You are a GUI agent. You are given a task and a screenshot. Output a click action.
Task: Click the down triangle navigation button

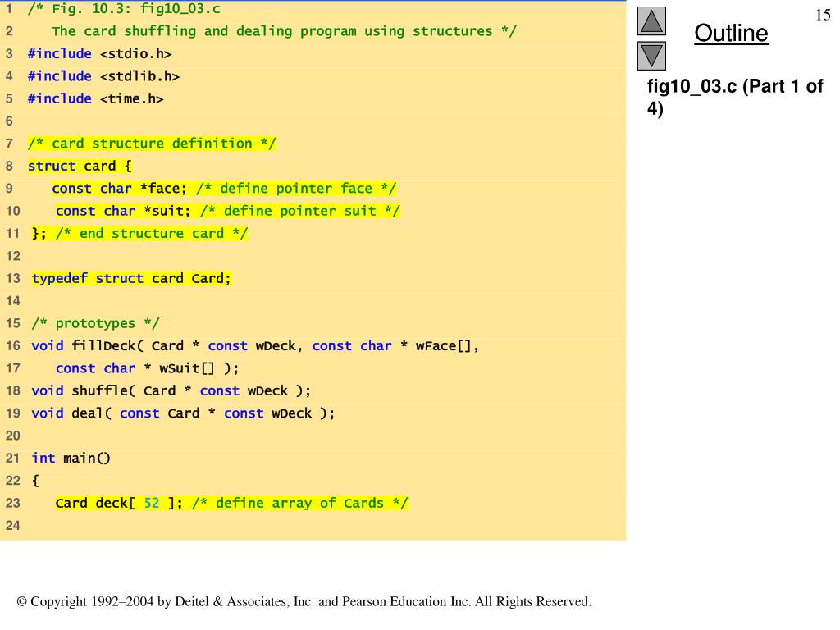tap(651, 57)
